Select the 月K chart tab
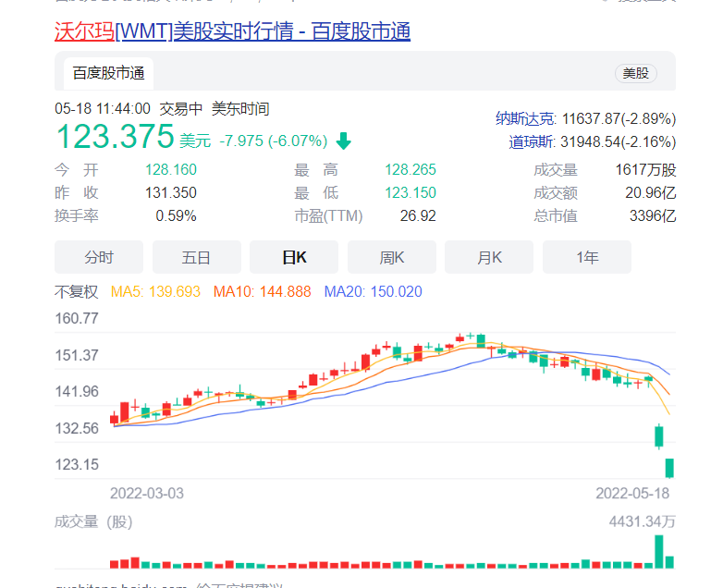The width and height of the screenshot is (723, 588). click(x=489, y=257)
